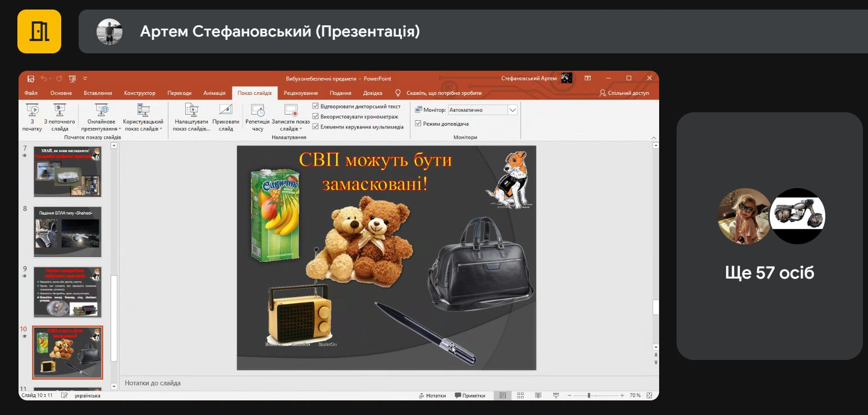Toggle 'Використовувати хронометраж' checkbox
Viewport: 868px width, 415px height.
coord(315,116)
